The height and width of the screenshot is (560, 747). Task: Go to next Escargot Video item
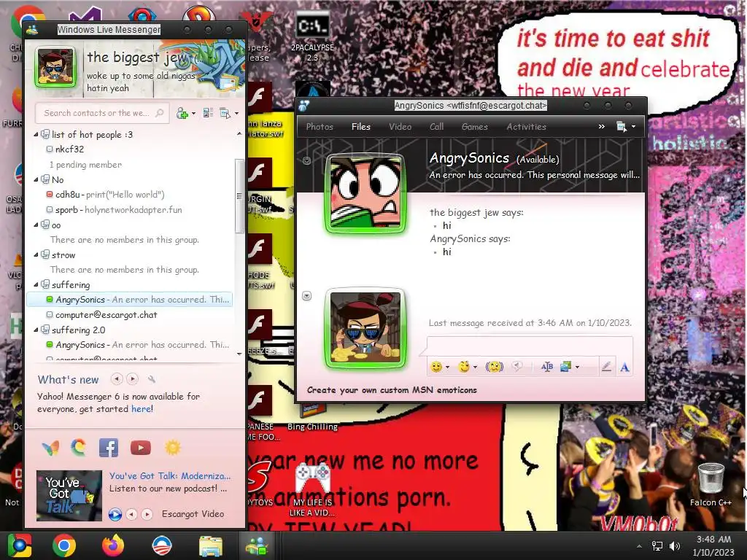pos(147,514)
